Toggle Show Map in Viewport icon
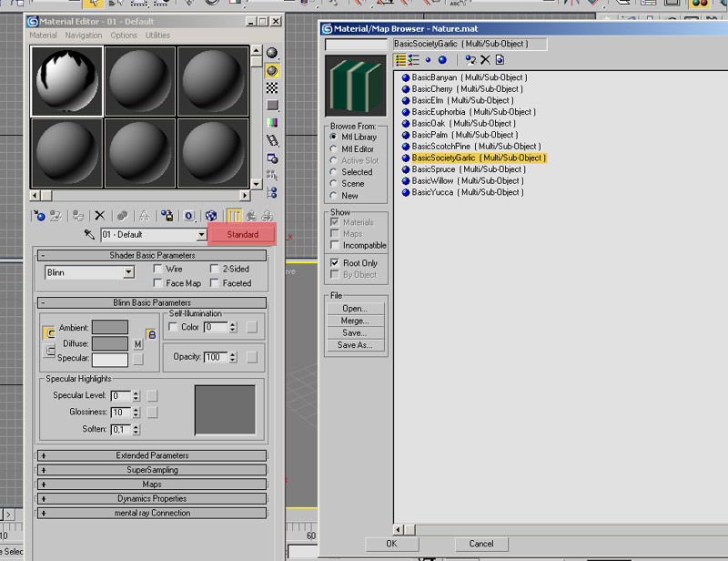The image size is (728, 561). pyautogui.click(x=211, y=216)
